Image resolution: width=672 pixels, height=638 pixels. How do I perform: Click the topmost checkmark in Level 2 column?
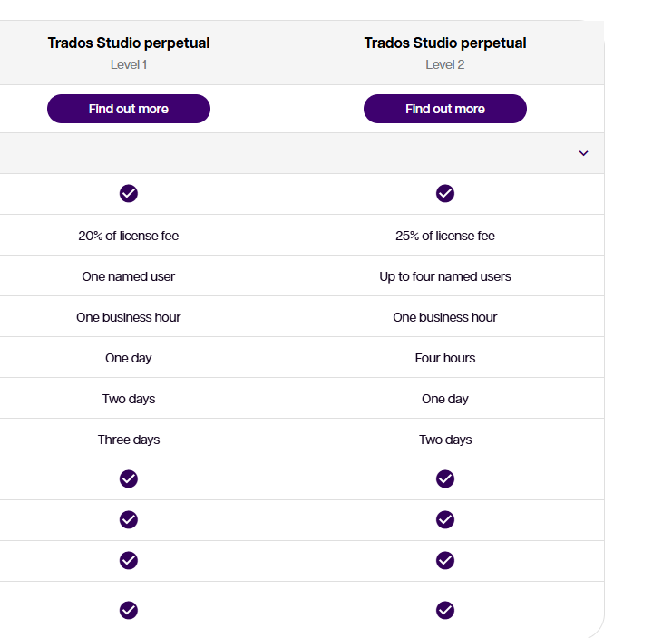[x=445, y=193]
